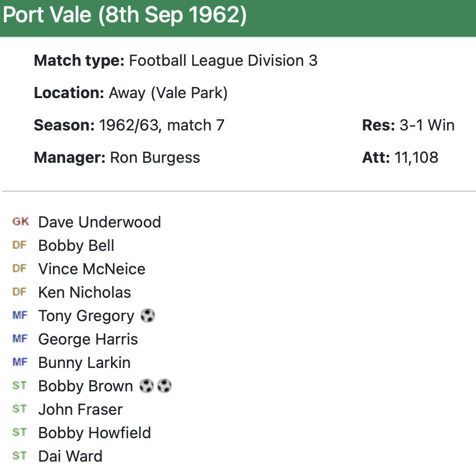The width and height of the screenshot is (476, 475).
Task: Click the first goal ball after Bobby Brown
Action: pos(146,386)
